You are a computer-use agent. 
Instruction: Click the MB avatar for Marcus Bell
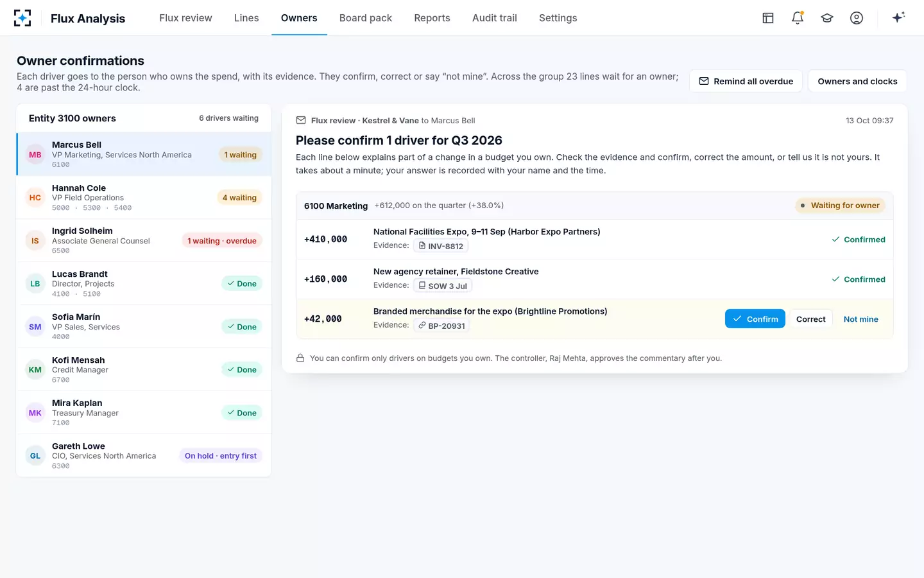[35, 155]
